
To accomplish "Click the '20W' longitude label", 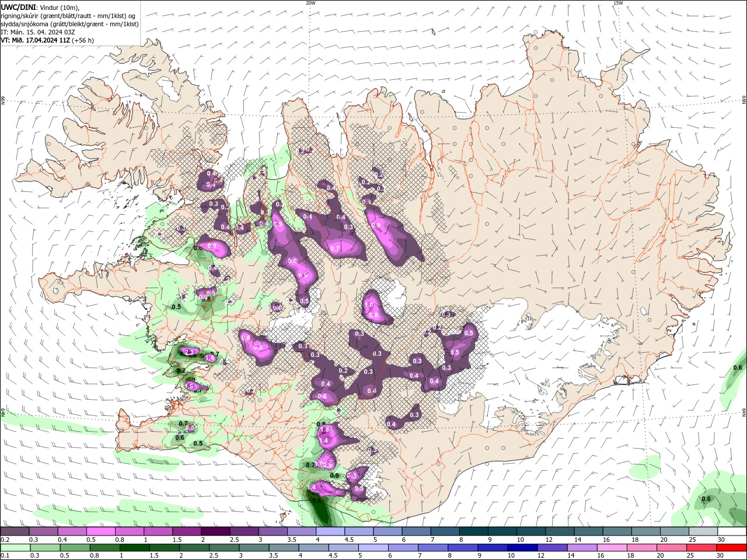I will 310,3.
